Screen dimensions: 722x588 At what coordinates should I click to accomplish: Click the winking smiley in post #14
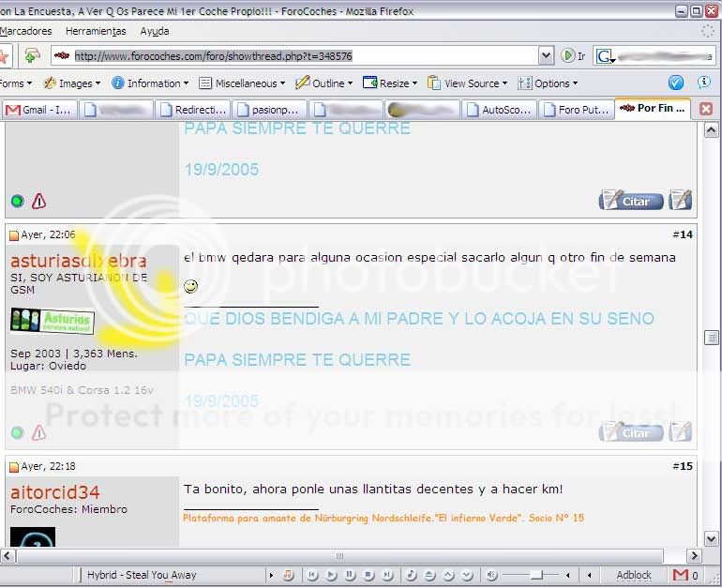(x=190, y=286)
